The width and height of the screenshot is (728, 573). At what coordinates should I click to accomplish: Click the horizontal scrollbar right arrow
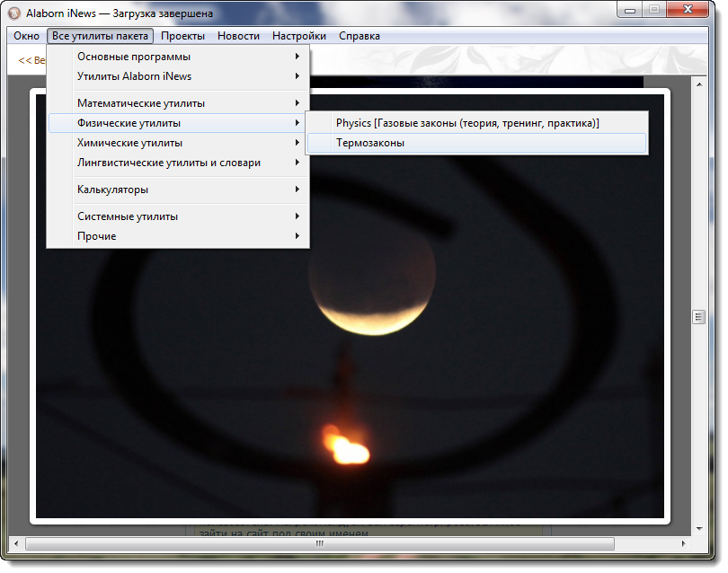[683, 543]
